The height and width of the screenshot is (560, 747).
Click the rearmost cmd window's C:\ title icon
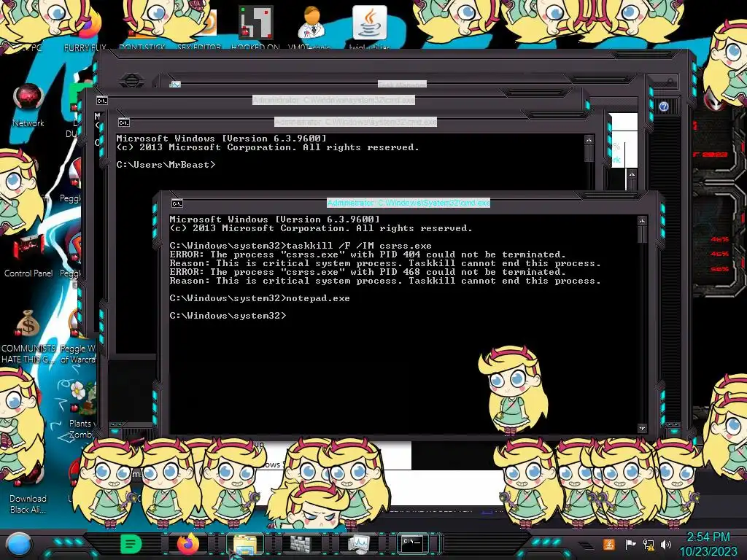[x=102, y=101]
